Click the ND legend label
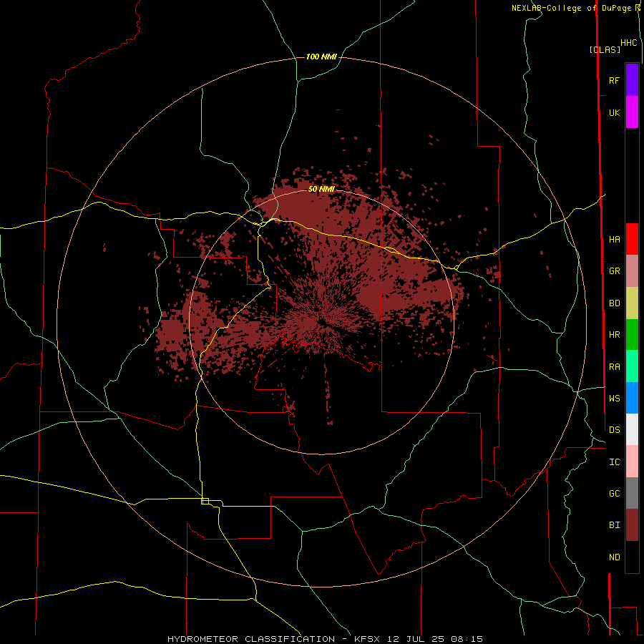The image size is (644, 644). click(614, 557)
